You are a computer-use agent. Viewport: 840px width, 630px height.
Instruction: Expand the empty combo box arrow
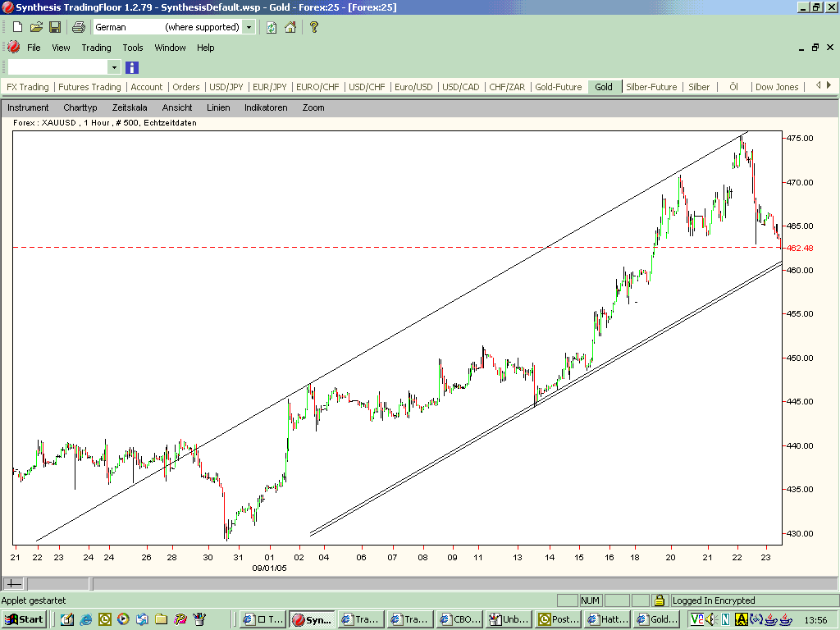tap(113, 67)
